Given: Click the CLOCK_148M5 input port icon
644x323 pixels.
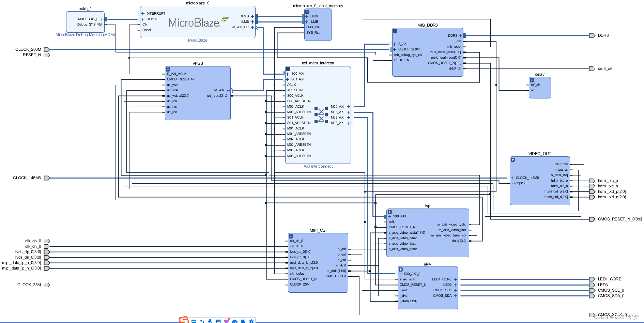Looking at the screenshot, I should point(47,178).
